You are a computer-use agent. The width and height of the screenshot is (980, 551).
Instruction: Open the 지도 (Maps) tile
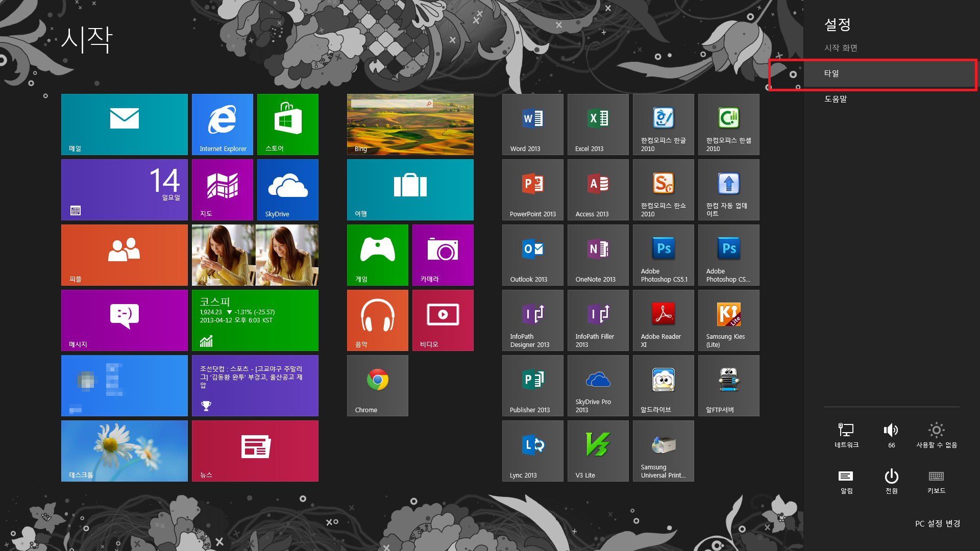point(223,190)
